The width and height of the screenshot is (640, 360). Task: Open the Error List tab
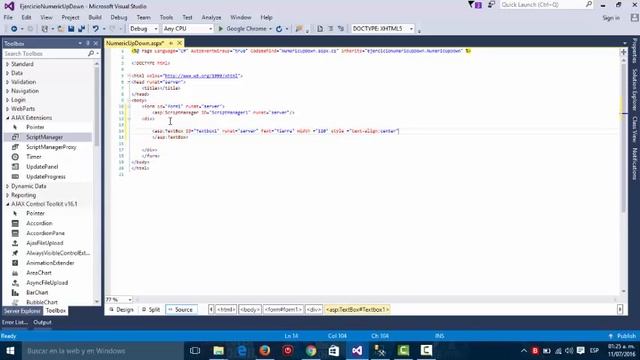coord(15,322)
